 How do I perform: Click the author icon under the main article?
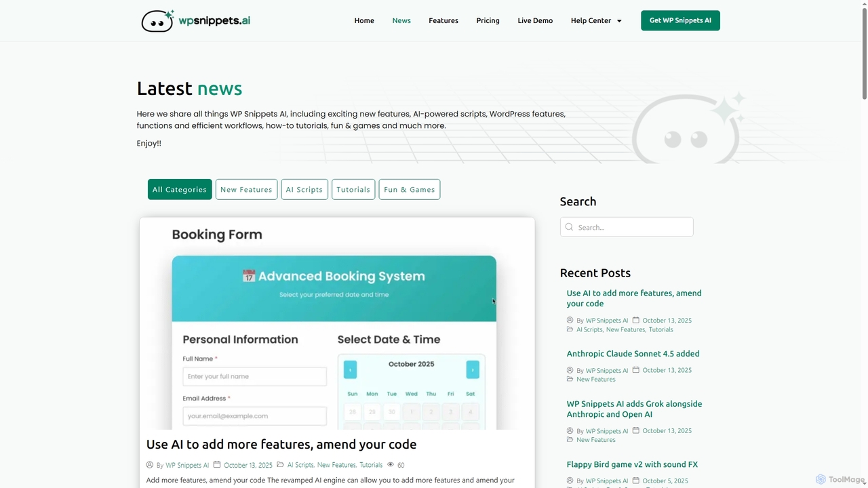point(150,465)
